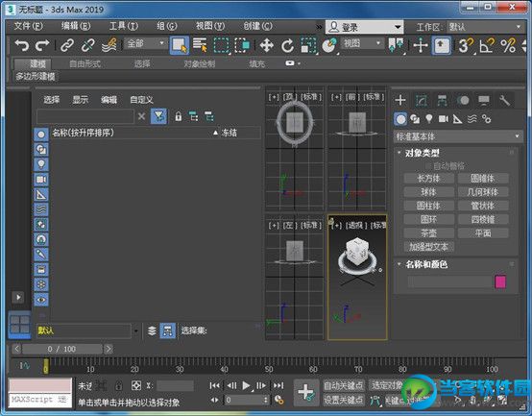Toggle the Angle Snap icon
This screenshot has width=532, height=416.
[x=487, y=45]
